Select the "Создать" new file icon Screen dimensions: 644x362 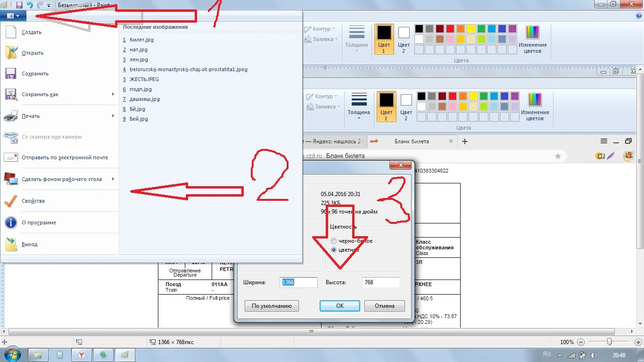11,32
